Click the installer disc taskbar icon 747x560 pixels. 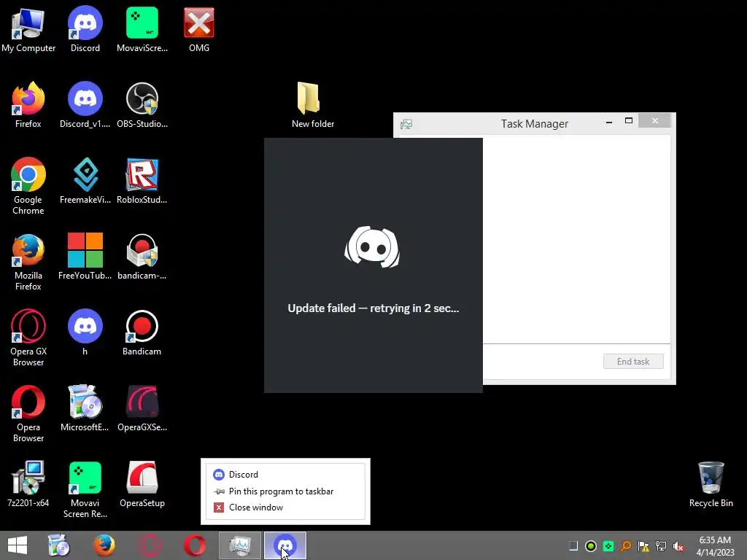58,545
